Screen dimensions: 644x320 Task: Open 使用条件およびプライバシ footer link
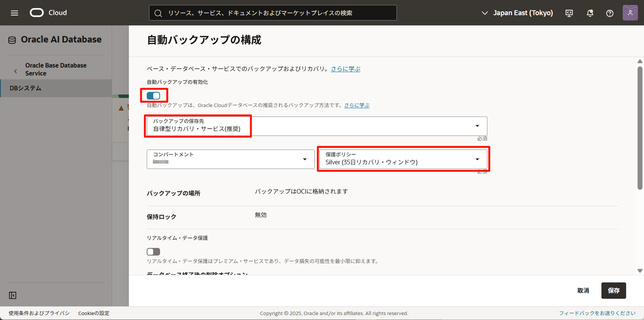[x=39, y=313]
